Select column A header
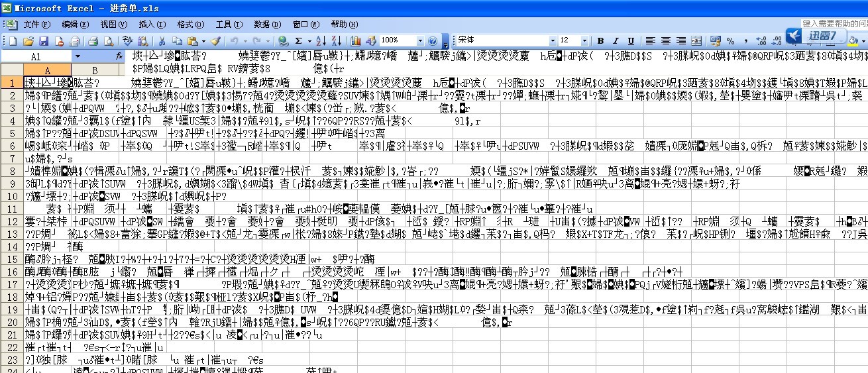 click(x=46, y=70)
